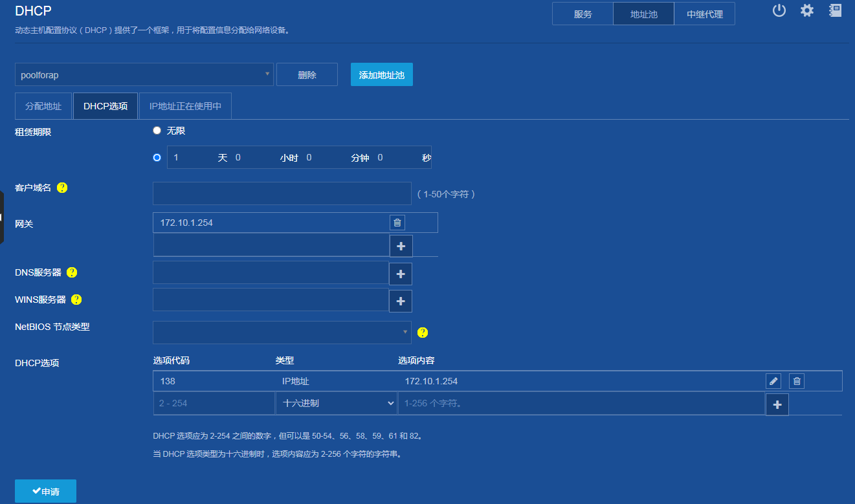Click plus icon next to WINS服务器 field
Screen dimensions: 855x504
(401, 301)
